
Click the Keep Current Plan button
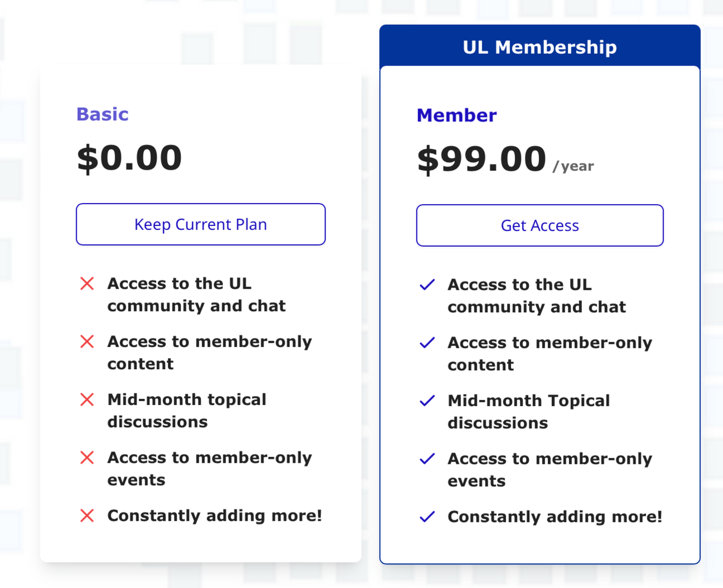[200, 224]
